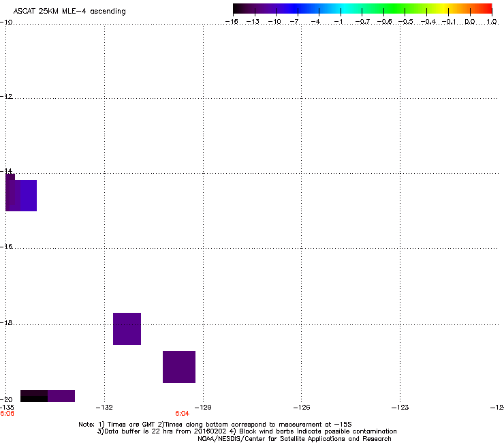The height and width of the screenshot is (443, 504).
Task: Click the latitude axis label -14
Action: tap(6, 171)
